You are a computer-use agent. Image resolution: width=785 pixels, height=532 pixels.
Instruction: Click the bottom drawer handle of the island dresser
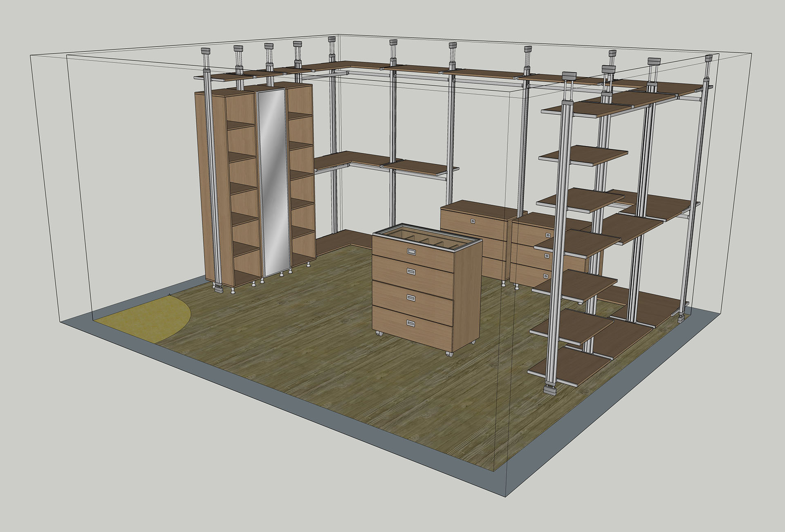click(x=411, y=323)
